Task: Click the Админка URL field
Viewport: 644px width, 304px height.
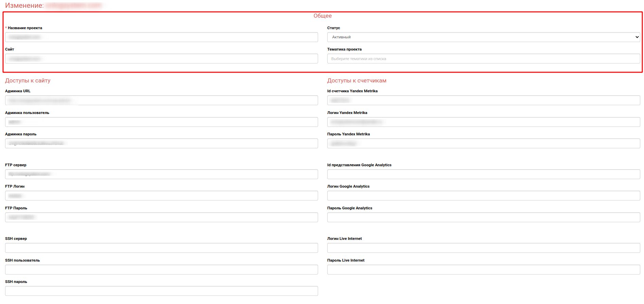Action: click(161, 100)
